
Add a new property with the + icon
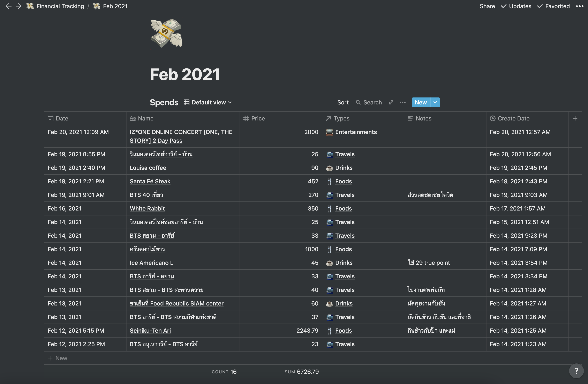[575, 118]
